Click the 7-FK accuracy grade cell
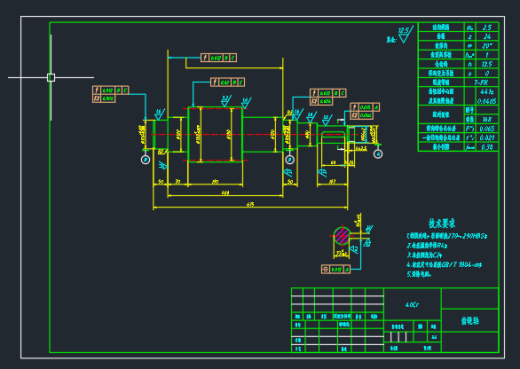 click(x=481, y=82)
